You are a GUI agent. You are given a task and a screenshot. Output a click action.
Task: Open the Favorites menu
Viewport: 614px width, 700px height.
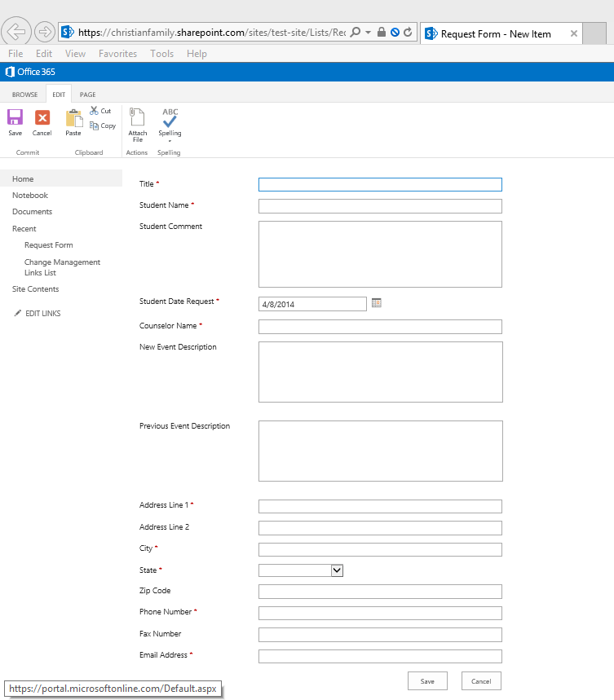(x=118, y=54)
